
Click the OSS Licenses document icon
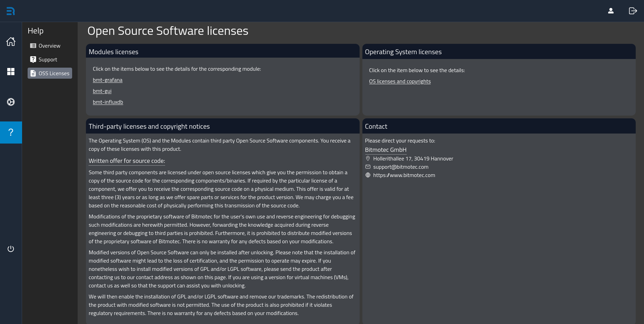tap(33, 73)
